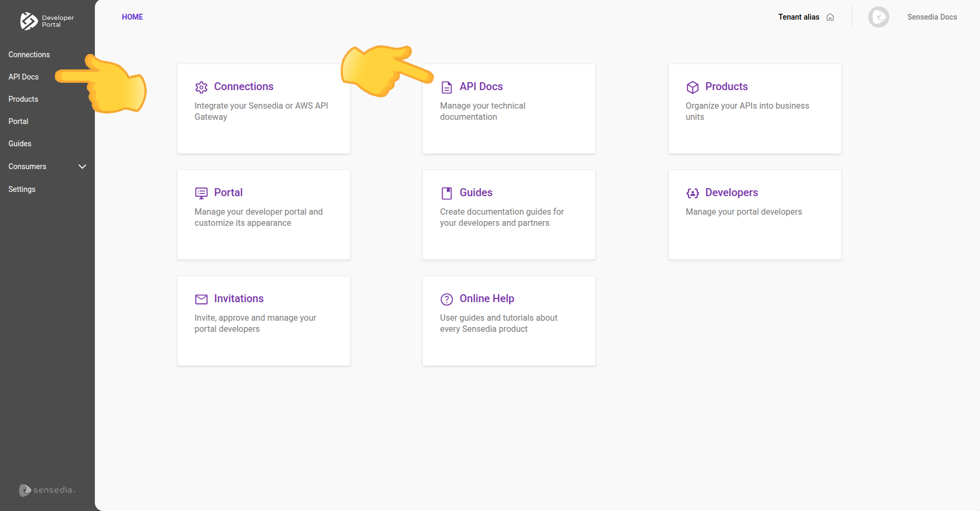Click the Sensedia logo at bottom of sidebar
Screen dimensions: 980x511
[47, 490]
